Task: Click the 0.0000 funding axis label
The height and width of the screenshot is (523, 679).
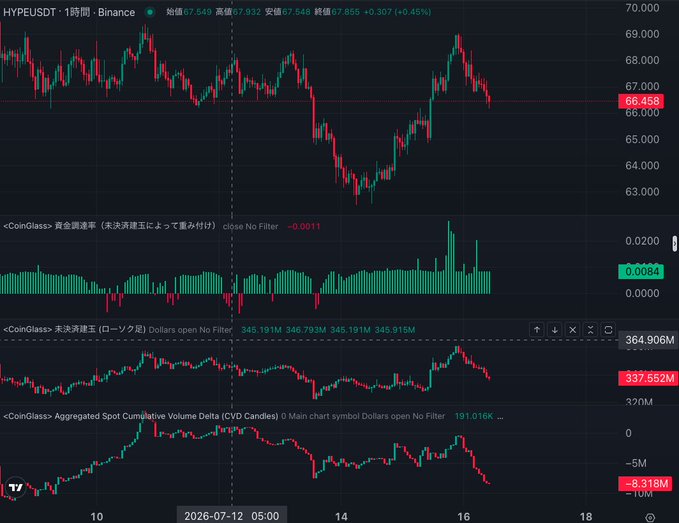Action: point(642,294)
